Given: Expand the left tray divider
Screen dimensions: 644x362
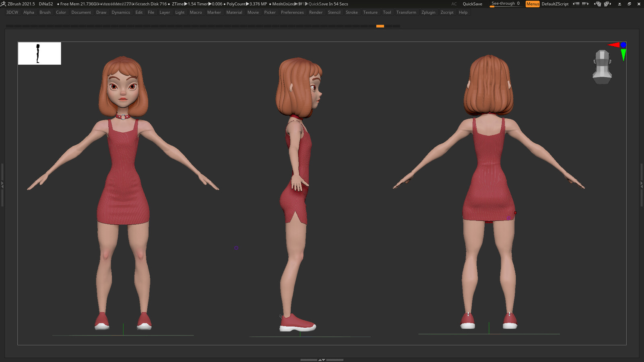Looking at the screenshot, I should [2, 185].
